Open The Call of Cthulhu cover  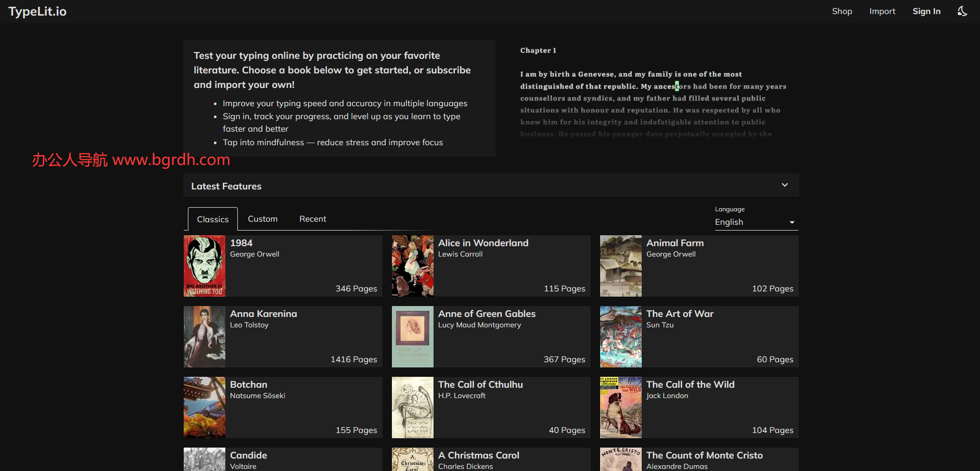pyautogui.click(x=413, y=408)
